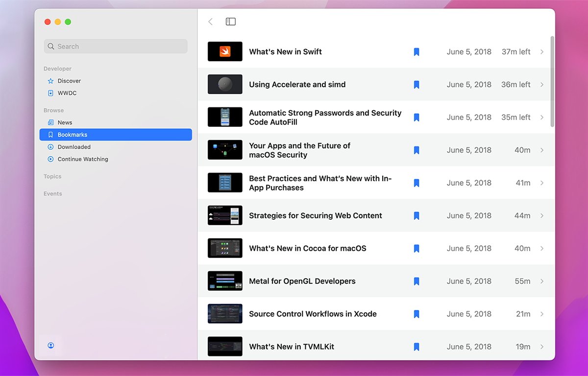The width and height of the screenshot is (588, 376).
Task: Open Continue Watching list
Action: (82, 159)
